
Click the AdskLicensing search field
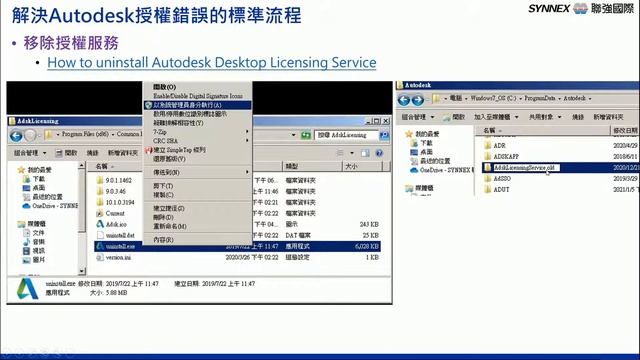click(x=347, y=135)
